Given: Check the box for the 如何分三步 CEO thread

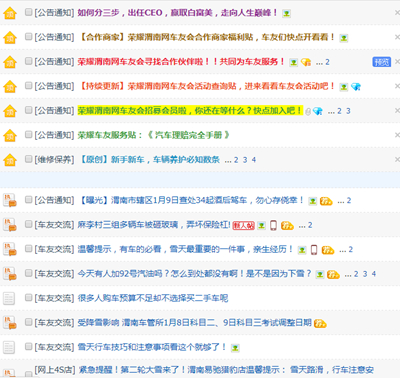Looking at the screenshot, I should tap(28, 12).
